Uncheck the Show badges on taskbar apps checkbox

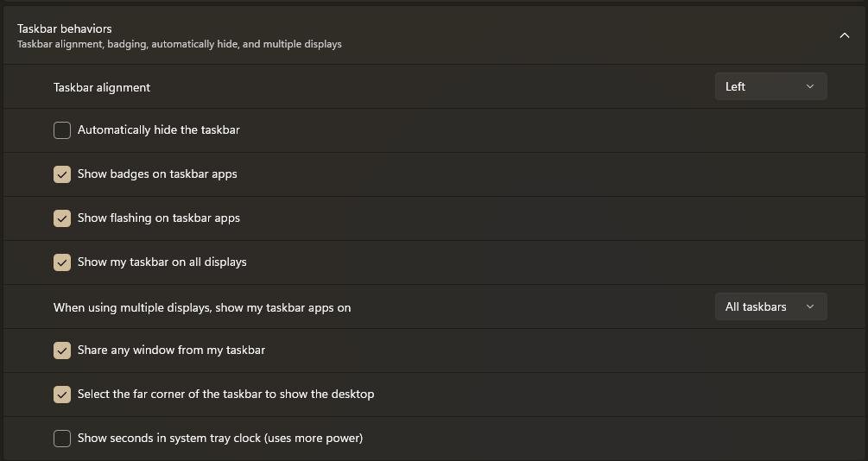click(x=62, y=174)
